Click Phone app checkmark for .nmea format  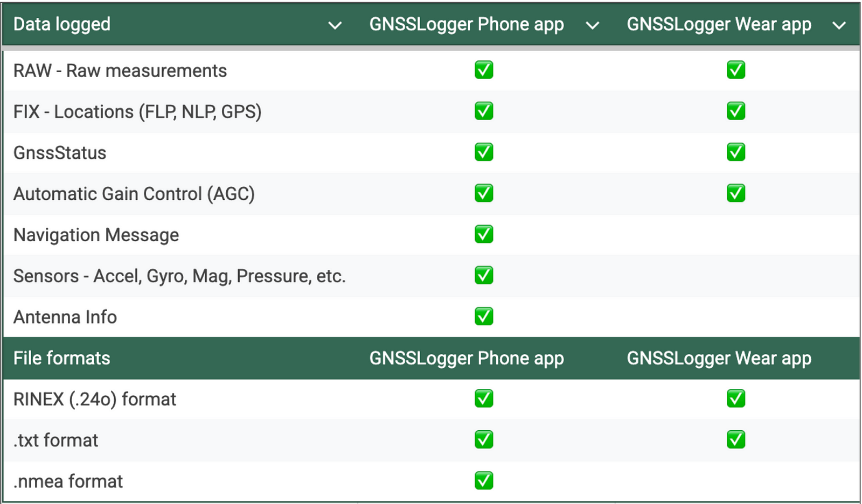[484, 481]
